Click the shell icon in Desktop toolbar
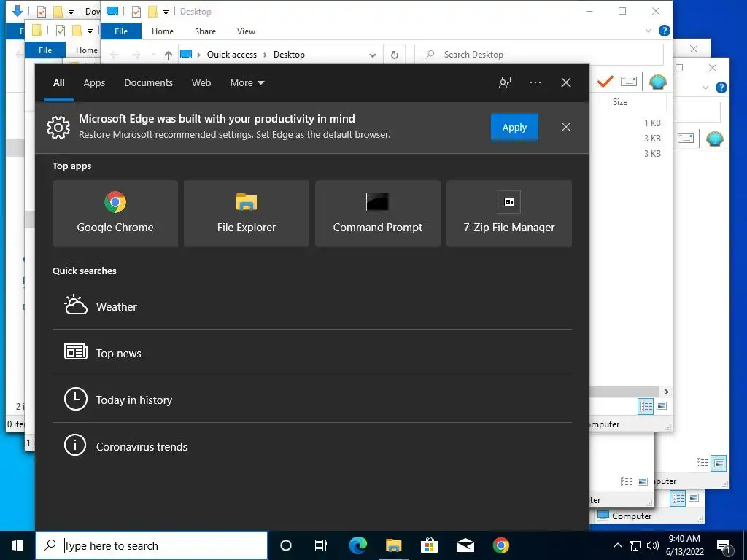The width and height of the screenshot is (747, 560). 657,82
